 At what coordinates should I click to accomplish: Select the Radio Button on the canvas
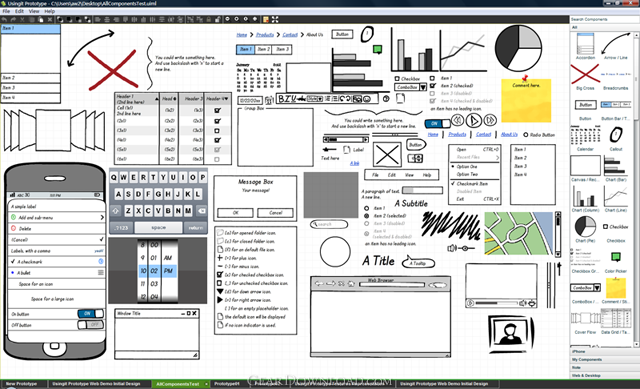[526, 135]
